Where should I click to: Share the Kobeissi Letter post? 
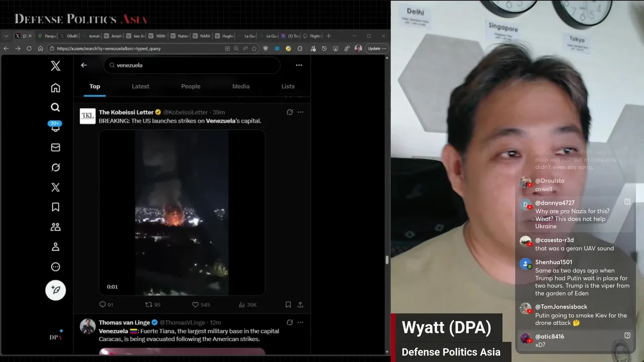300,305
